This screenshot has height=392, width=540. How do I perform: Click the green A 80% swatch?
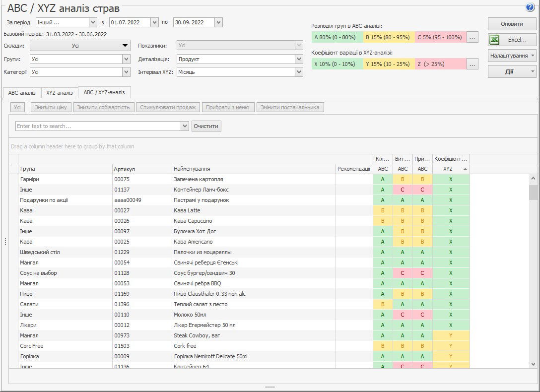point(337,37)
